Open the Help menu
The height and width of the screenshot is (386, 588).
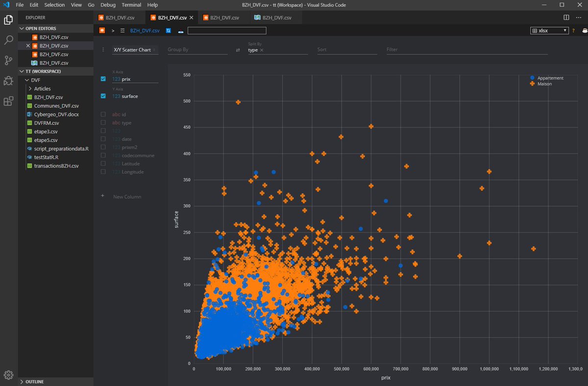(x=152, y=4)
